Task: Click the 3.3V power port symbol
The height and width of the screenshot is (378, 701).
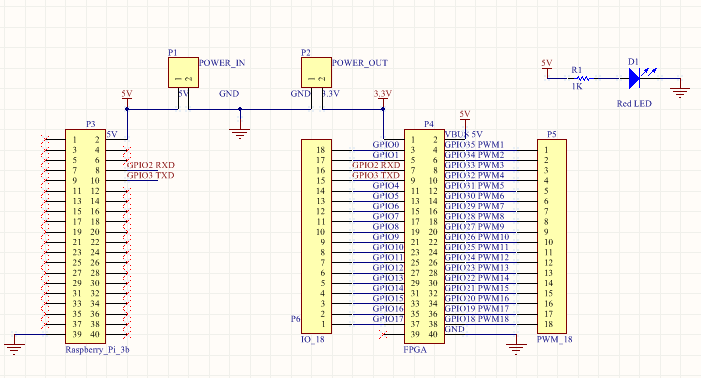Action: (383, 96)
